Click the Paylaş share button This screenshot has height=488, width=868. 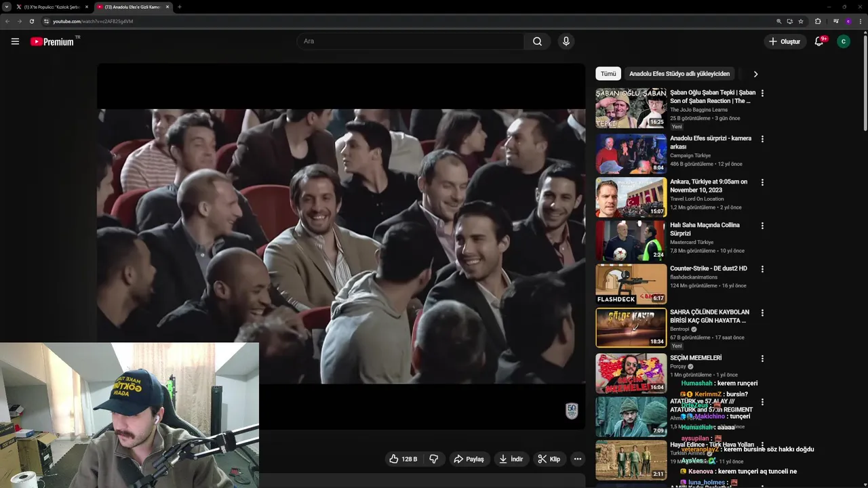point(469,459)
